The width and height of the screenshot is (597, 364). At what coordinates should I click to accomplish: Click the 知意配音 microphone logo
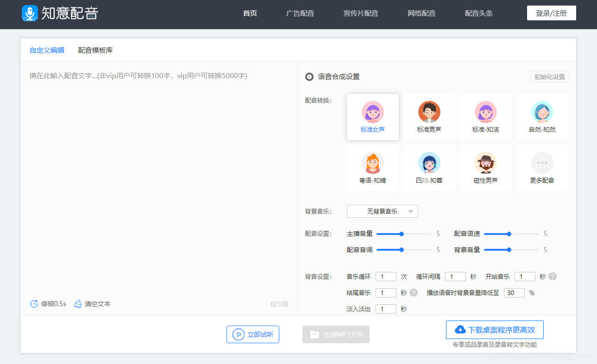coord(30,12)
